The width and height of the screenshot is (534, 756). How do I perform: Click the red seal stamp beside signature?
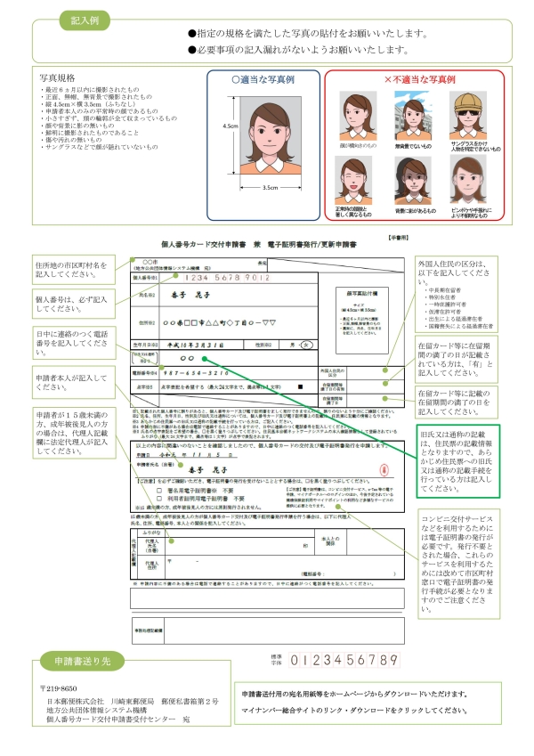[384, 469]
